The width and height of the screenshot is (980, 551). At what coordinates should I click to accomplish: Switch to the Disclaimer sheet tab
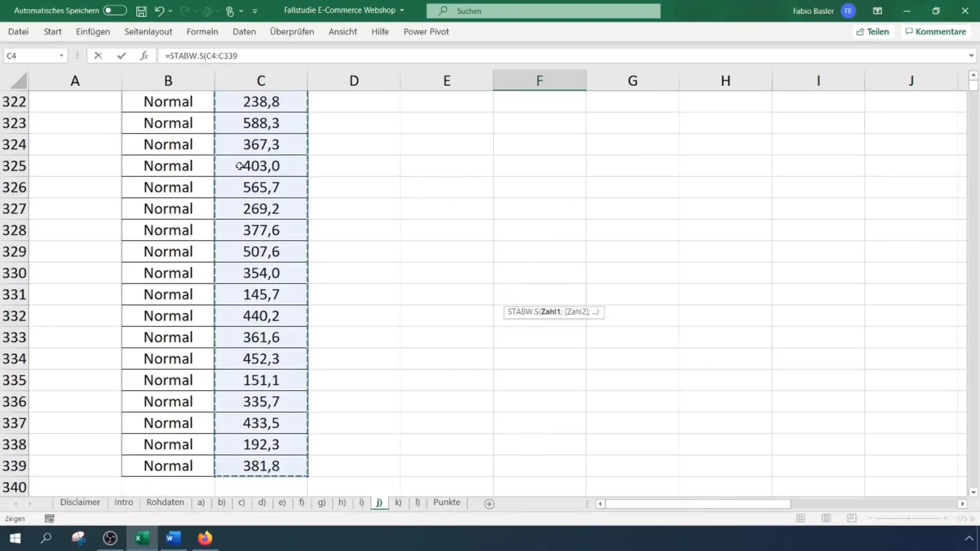(x=80, y=502)
